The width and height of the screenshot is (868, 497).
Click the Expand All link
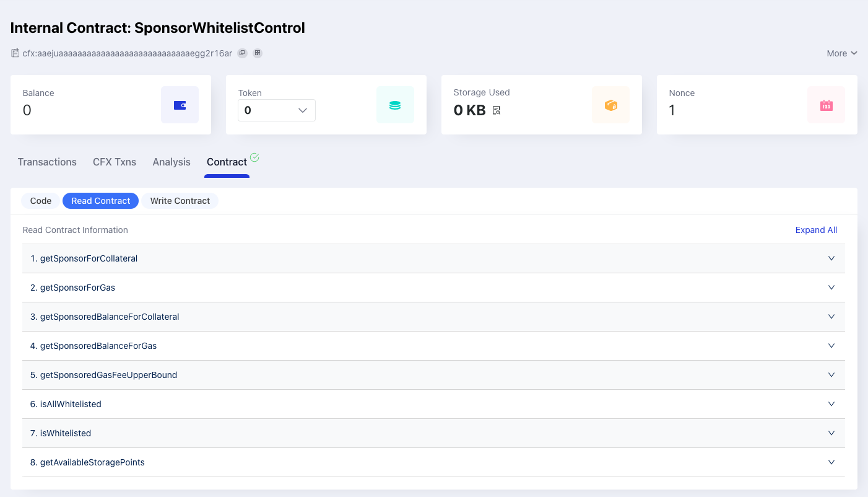pos(816,230)
